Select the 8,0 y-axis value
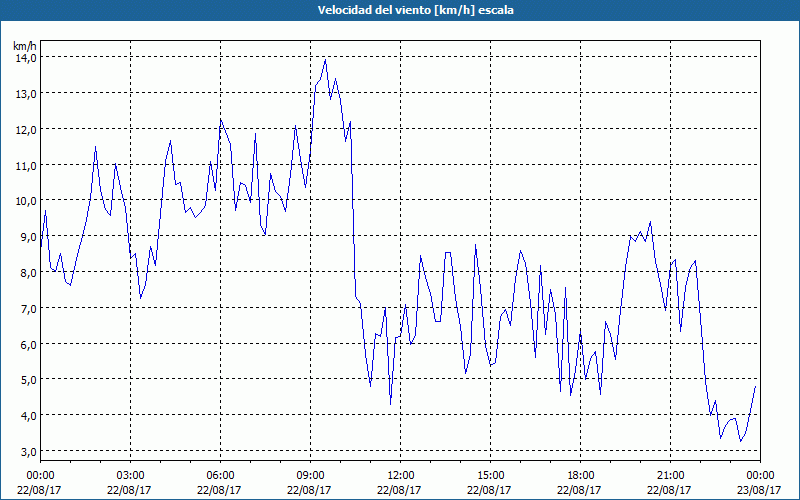The image size is (800, 500). (28, 272)
